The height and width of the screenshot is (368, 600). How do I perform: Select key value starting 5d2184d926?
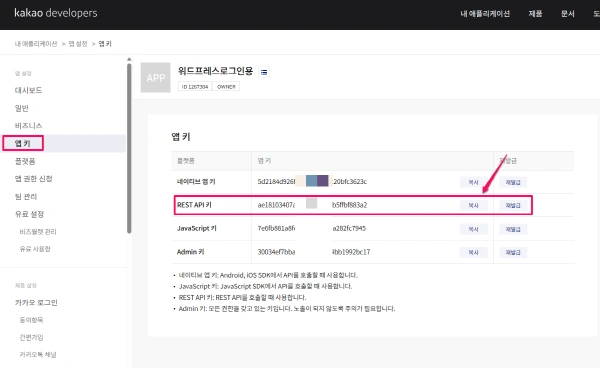312,181
